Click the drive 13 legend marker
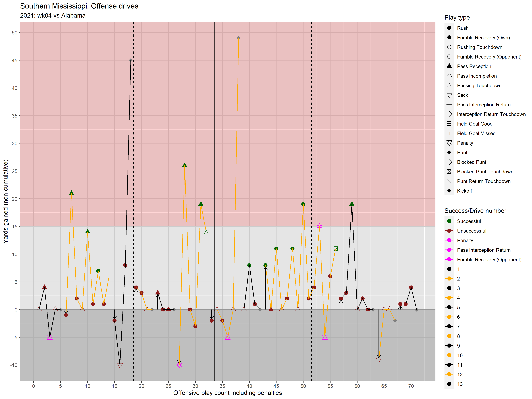Screen dimensions: 532x399 click(449, 384)
